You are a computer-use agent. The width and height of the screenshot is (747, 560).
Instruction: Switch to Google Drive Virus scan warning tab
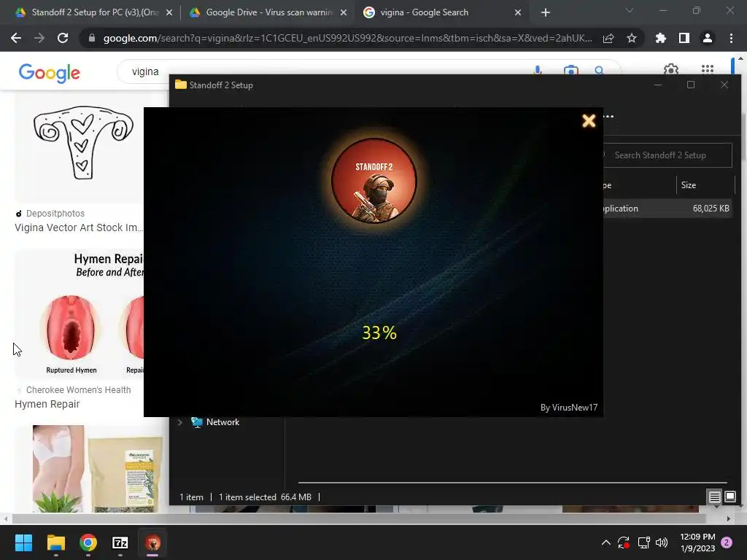pos(269,12)
